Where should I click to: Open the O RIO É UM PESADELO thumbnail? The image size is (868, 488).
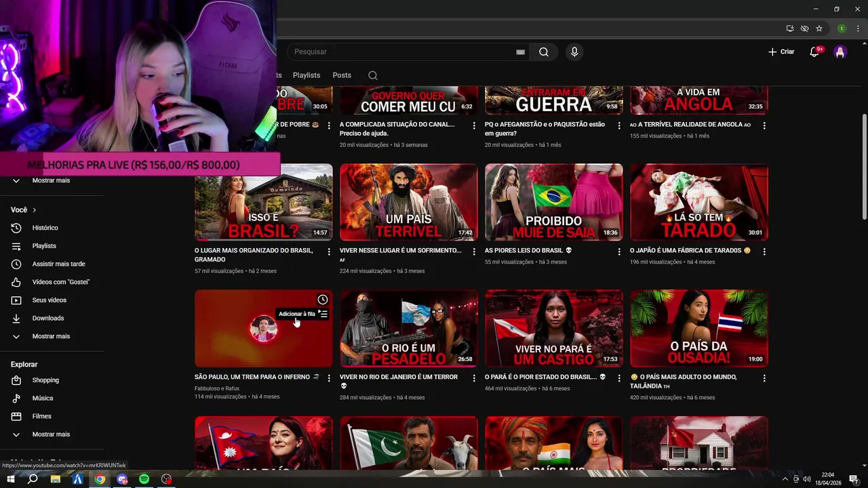click(x=409, y=328)
